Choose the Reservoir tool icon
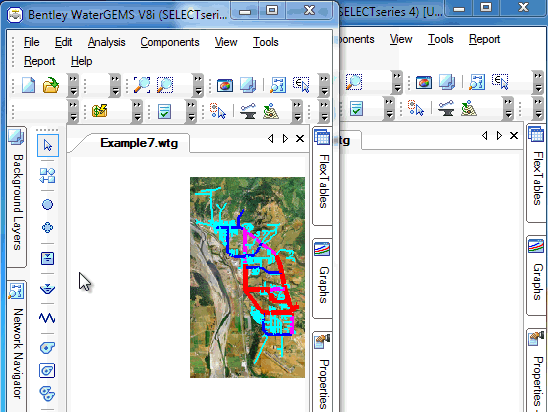 click(47, 289)
